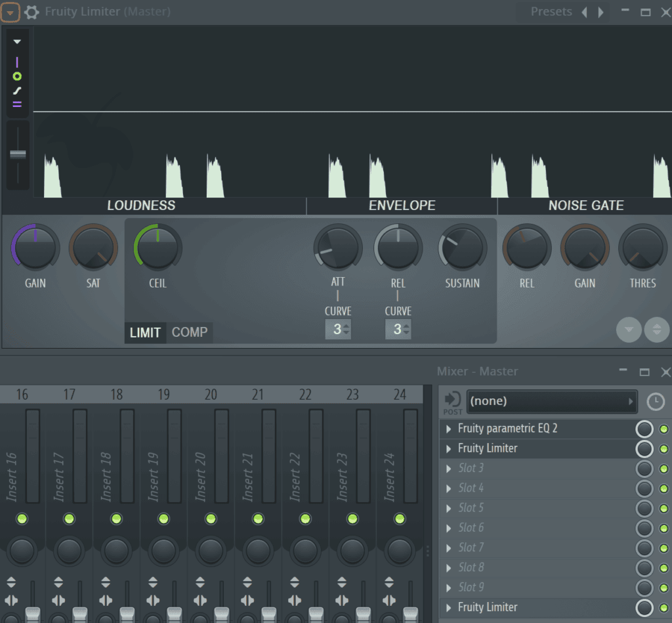Click the SUSTAIN knob

[x=463, y=247]
